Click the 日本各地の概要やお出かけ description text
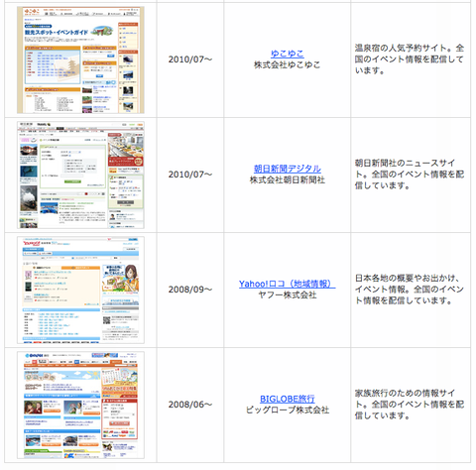Screen dimensions: 476x470 [410, 290]
